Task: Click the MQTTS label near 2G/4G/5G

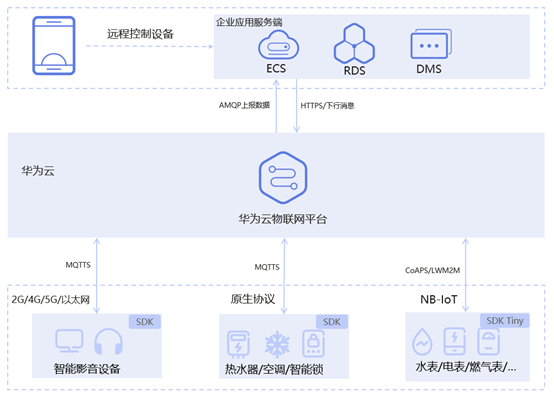Action: [x=78, y=265]
